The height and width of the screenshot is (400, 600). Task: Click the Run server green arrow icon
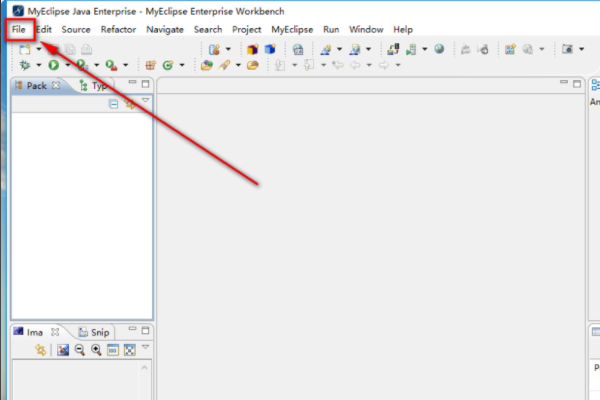click(x=411, y=49)
